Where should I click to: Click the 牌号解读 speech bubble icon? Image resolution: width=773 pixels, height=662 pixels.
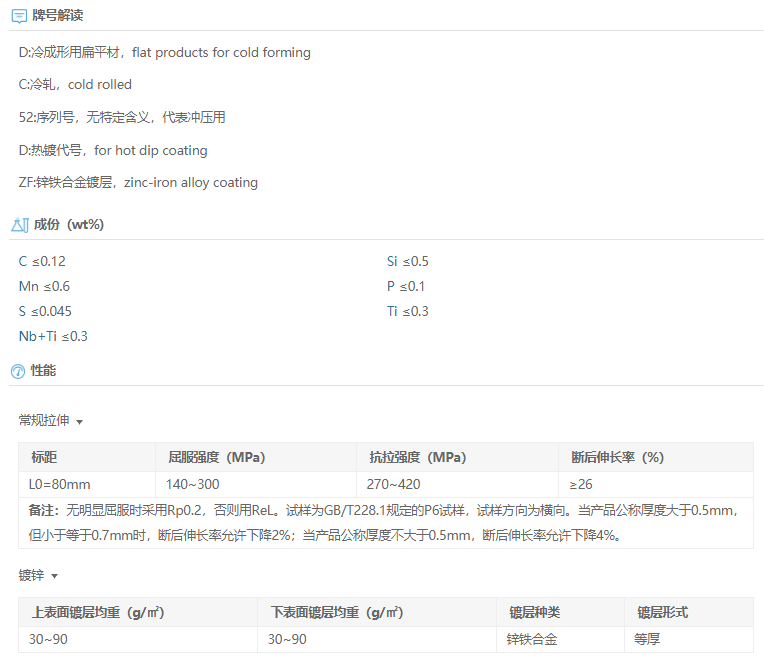click(19, 16)
